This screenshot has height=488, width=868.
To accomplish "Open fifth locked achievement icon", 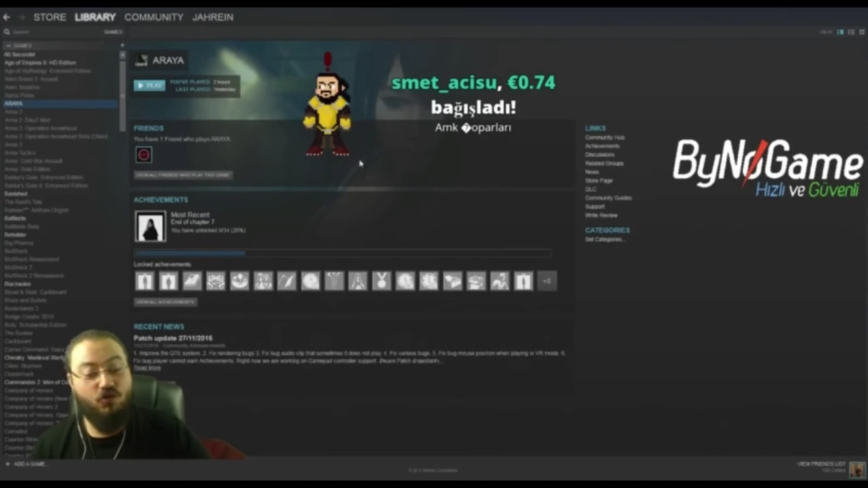I will pyautogui.click(x=239, y=281).
